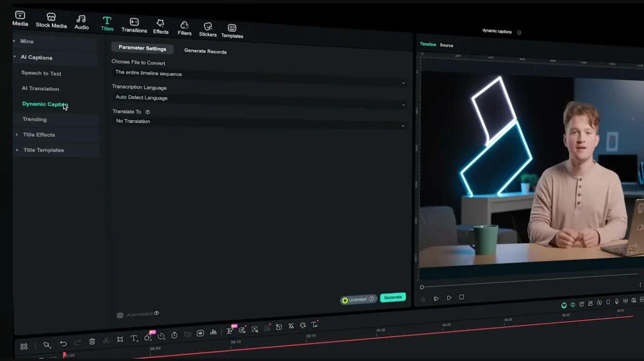Click the Generate button
The height and width of the screenshot is (361, 644).
(393, 297)
